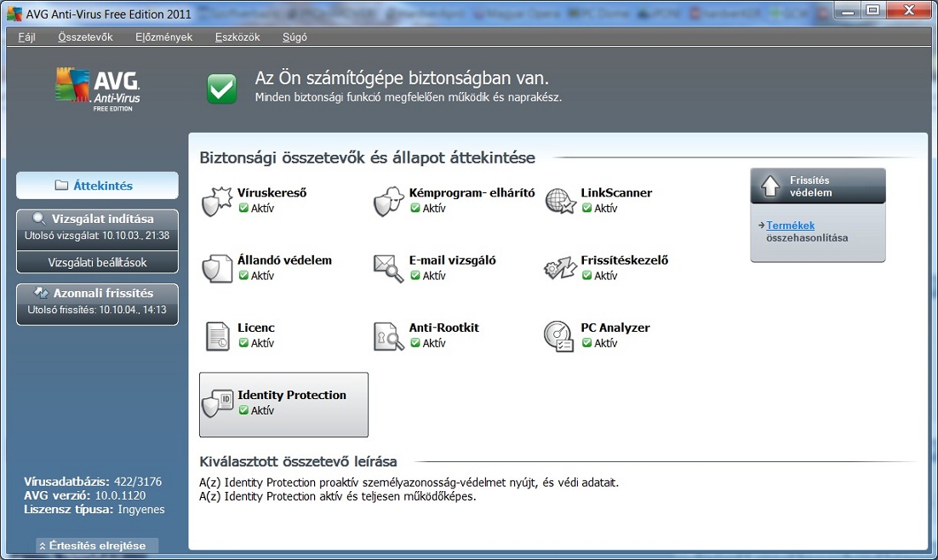Open the Frissítéskezelő component icon
This screenshot has width=938, height=560.
click(x=560, y=269)
